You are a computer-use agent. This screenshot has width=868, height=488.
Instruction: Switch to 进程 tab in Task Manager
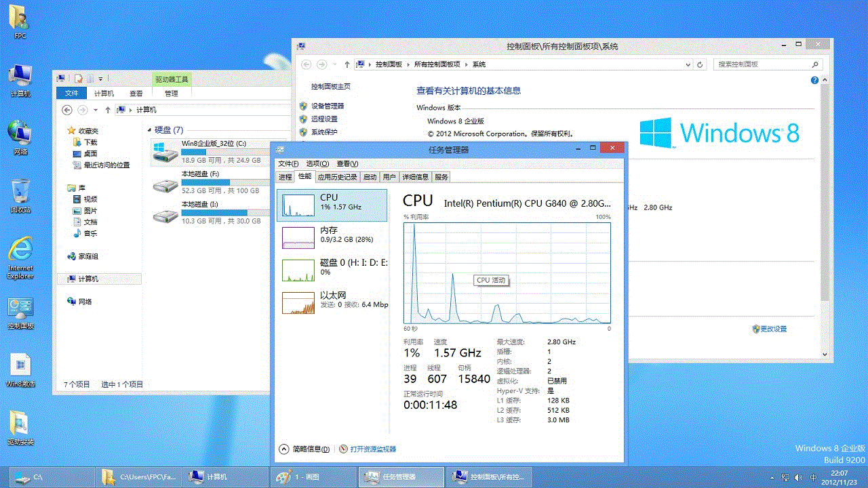[285, 177]
